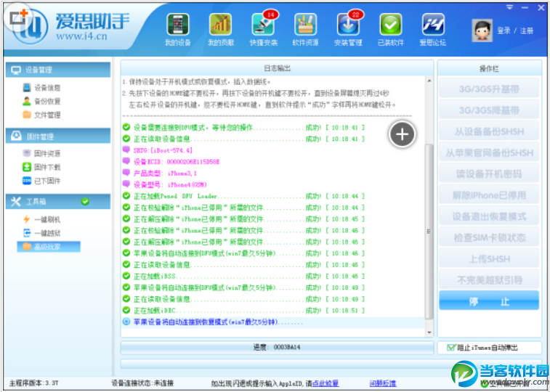Open the window dropdown arrow beside minimize
Screen dimensions: 550x392
coord(509,7)
